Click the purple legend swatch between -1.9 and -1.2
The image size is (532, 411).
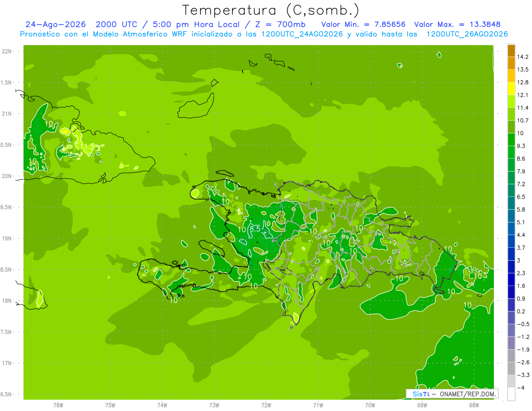pyautogui.click(x=511, y=343)
